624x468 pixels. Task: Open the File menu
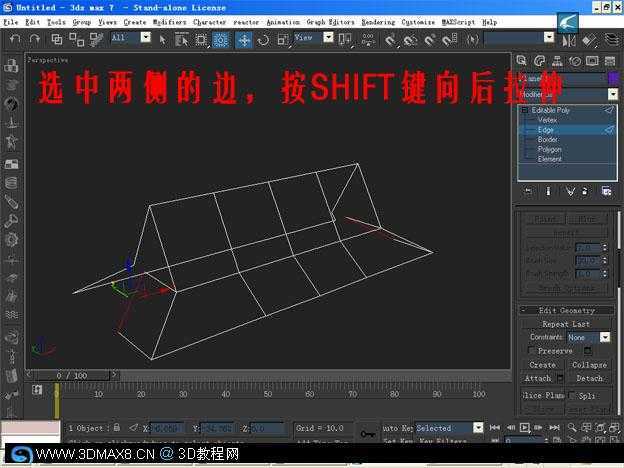(11, 22)
